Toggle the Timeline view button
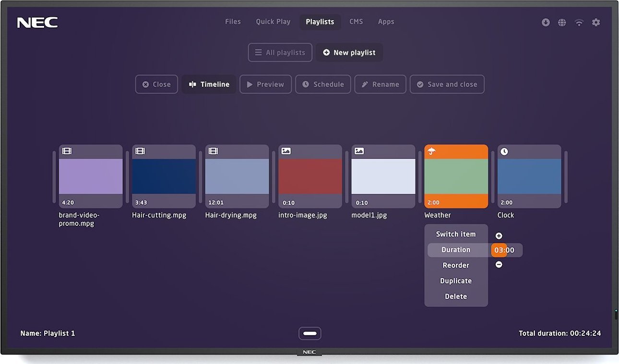 pyautogui.click(x=209, y=84)
